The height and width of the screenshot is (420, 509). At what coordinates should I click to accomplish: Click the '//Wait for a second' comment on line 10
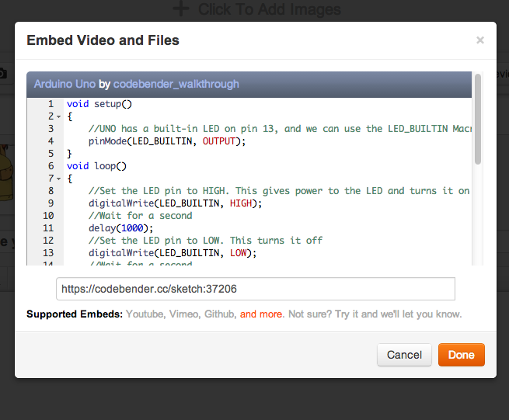(140, 216)
